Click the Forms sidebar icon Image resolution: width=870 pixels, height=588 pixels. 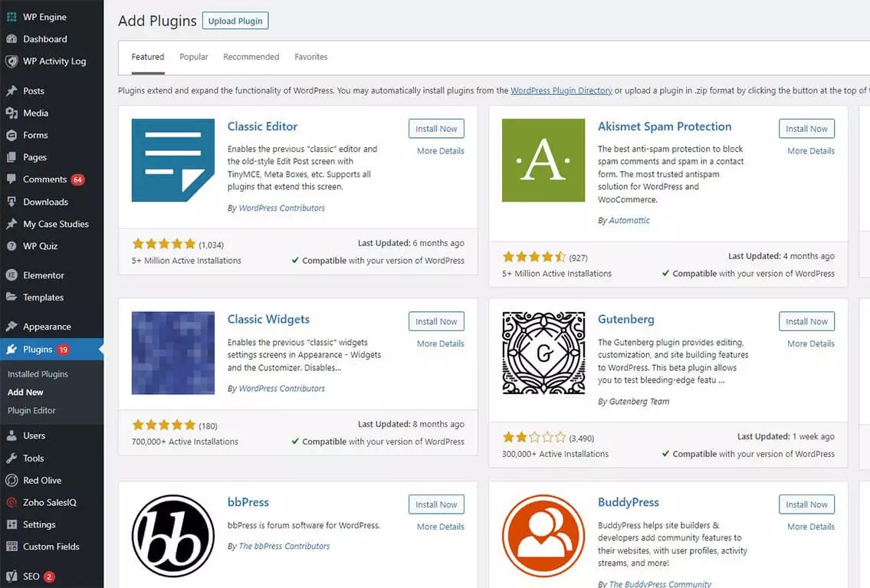tap(11, 136)
